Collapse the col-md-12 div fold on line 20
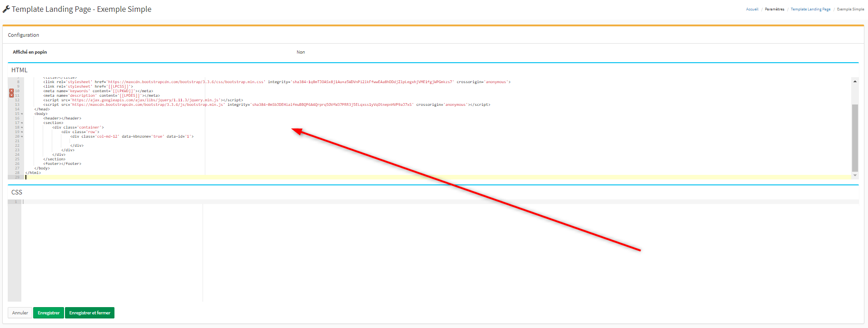The image size is (868, 328). [22, 136]
